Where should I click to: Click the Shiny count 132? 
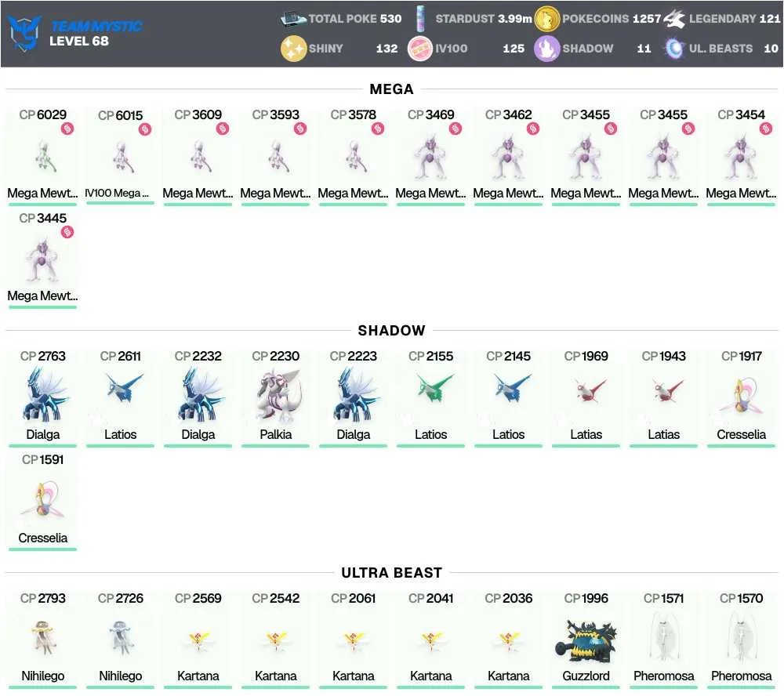click(387, 49)
